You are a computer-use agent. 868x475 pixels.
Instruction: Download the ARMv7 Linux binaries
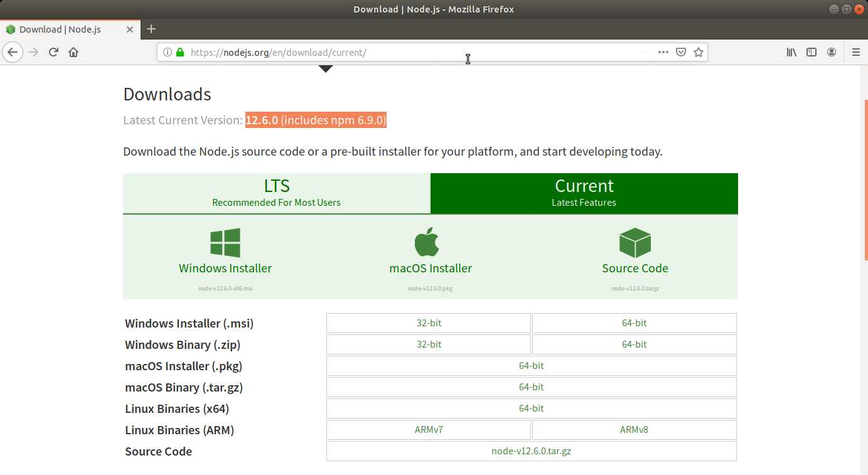(x=429, y=430)
